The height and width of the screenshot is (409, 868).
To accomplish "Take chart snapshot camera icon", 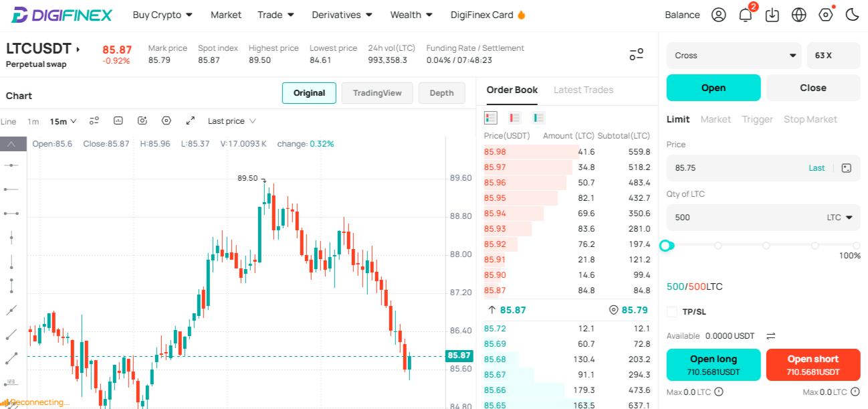I will (x=142, y=120).
